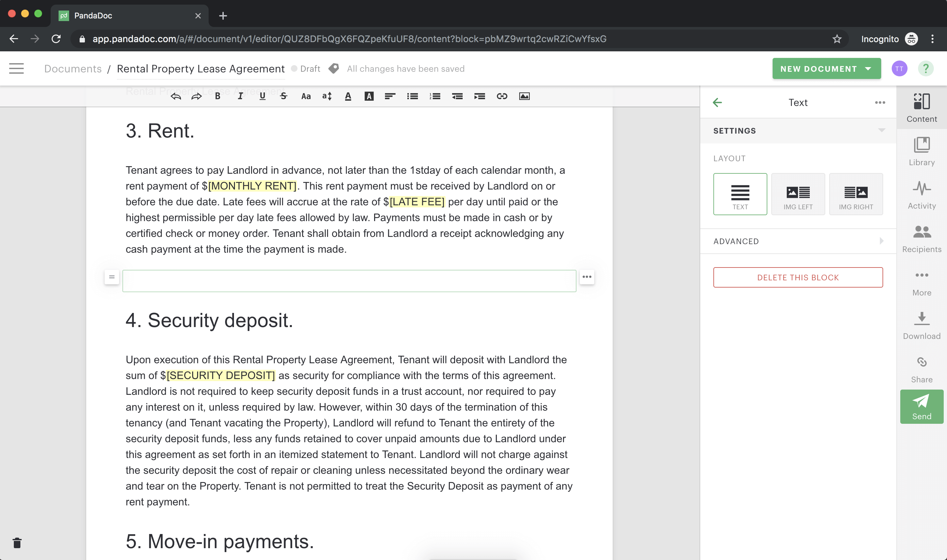The width and height of the screenshot is (947, 560).
Task: Open the Content sidebar tab
Action: (921, 108)
